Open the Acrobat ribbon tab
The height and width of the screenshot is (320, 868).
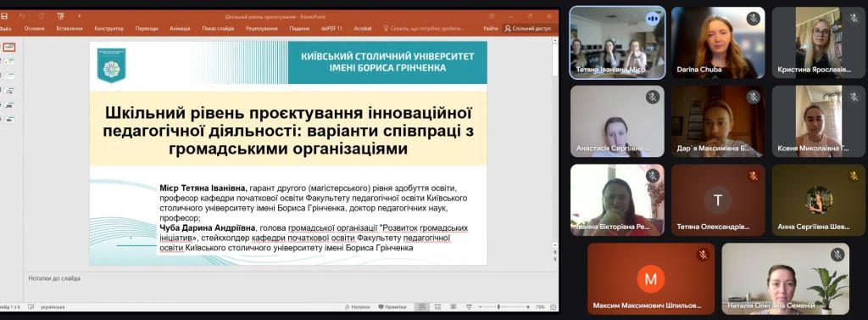tap(363, 28)
